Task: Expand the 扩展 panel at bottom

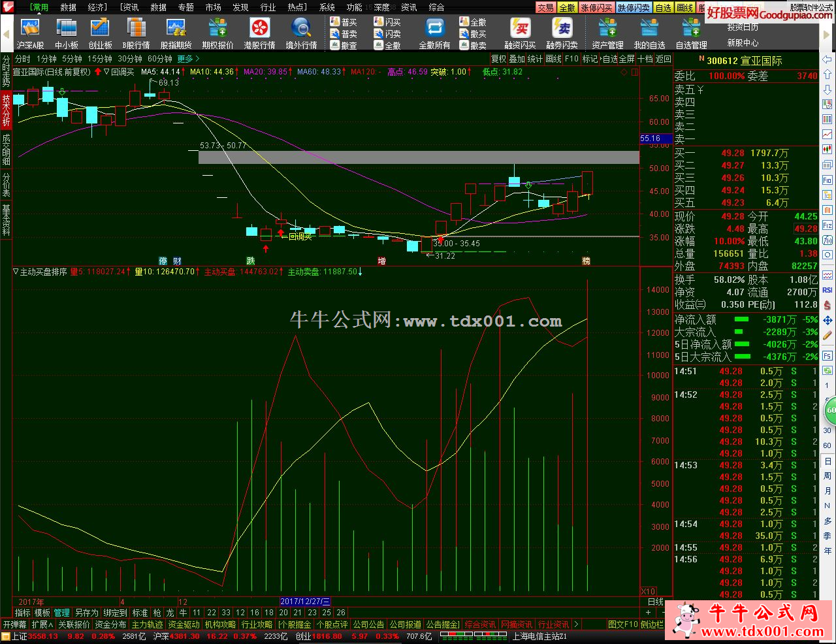Action: click(42, 624)
